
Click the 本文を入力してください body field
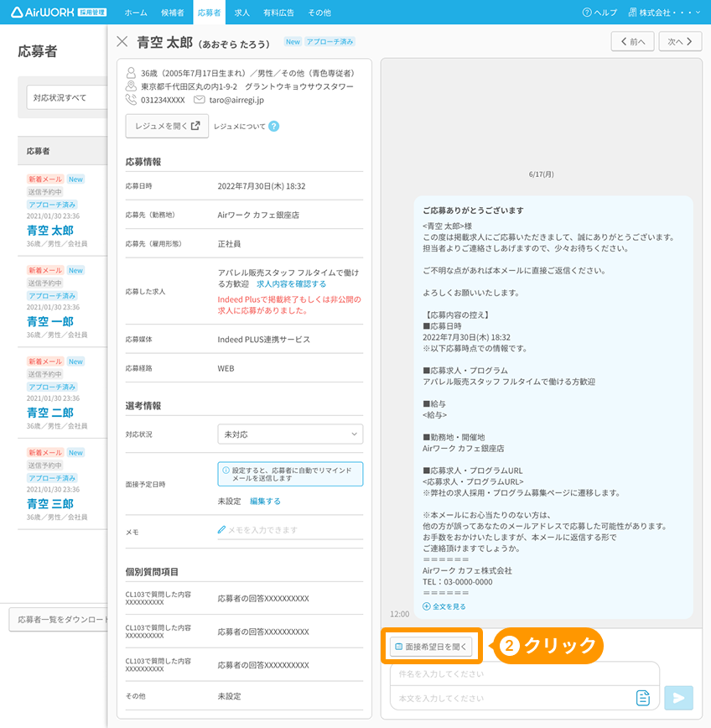click(x=513, y=698)
